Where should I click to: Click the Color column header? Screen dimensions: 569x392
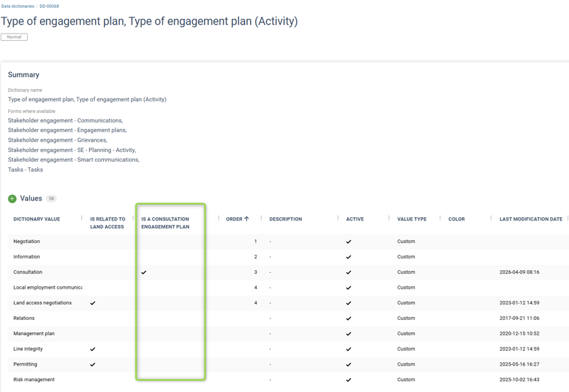click(x=457, y=219)
